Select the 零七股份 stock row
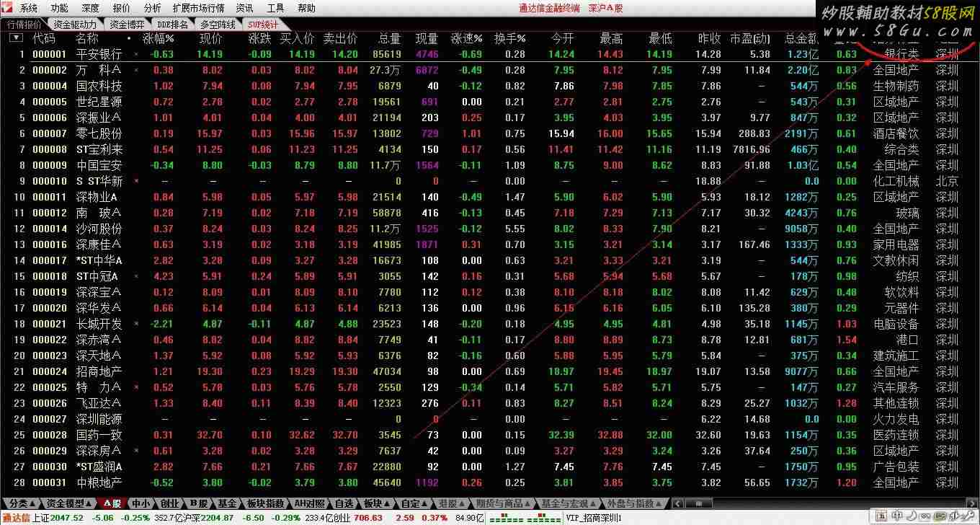 coord(490,133)
